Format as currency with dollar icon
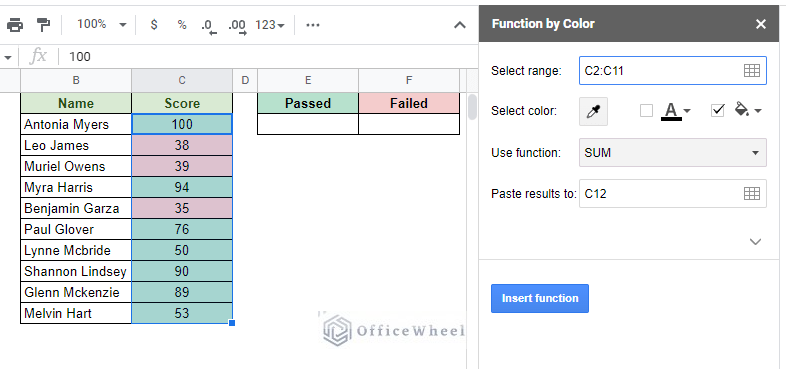 coord(154,25)
